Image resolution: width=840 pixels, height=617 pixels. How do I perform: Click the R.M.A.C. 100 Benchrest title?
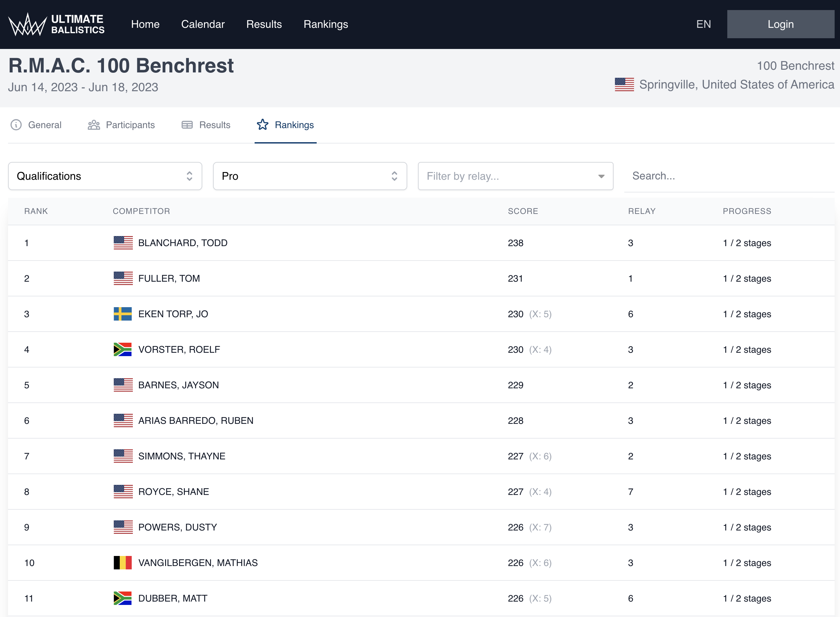pyautogui.click(x=121, y=65)
